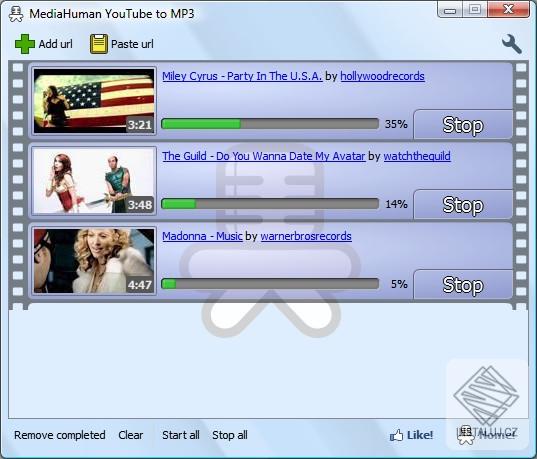Click the 4:47 duration label

click(x=140, y=285)
